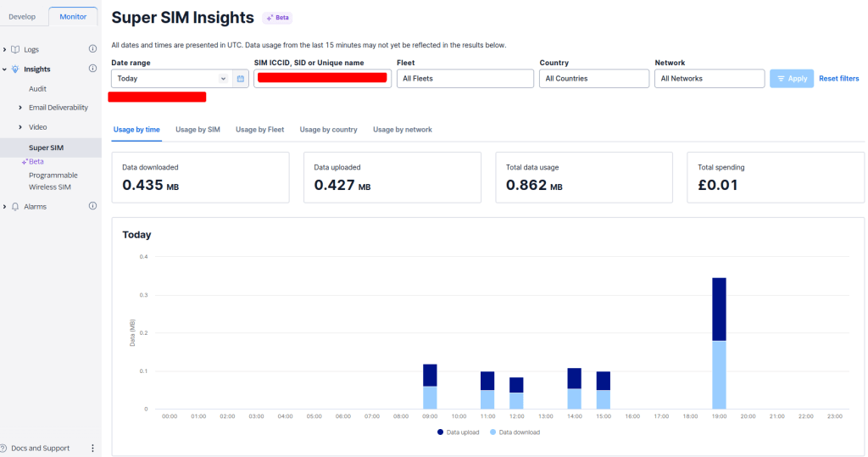Open the calendar picker icon for Date range
Viewport: 868px width, 457px height.
[x=241, y=79]
